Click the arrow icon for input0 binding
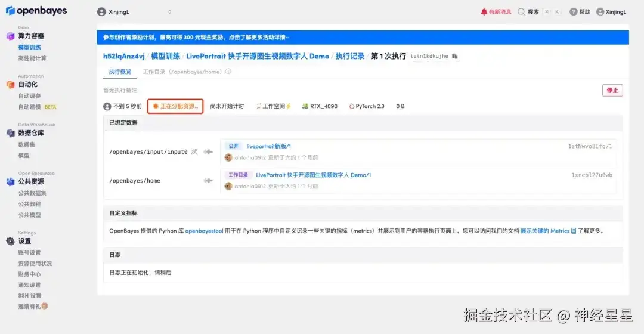644x334 pixels. point(208,152)
